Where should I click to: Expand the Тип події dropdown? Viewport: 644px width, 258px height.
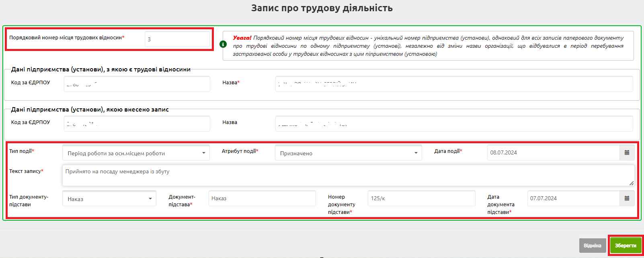point(136,153)
